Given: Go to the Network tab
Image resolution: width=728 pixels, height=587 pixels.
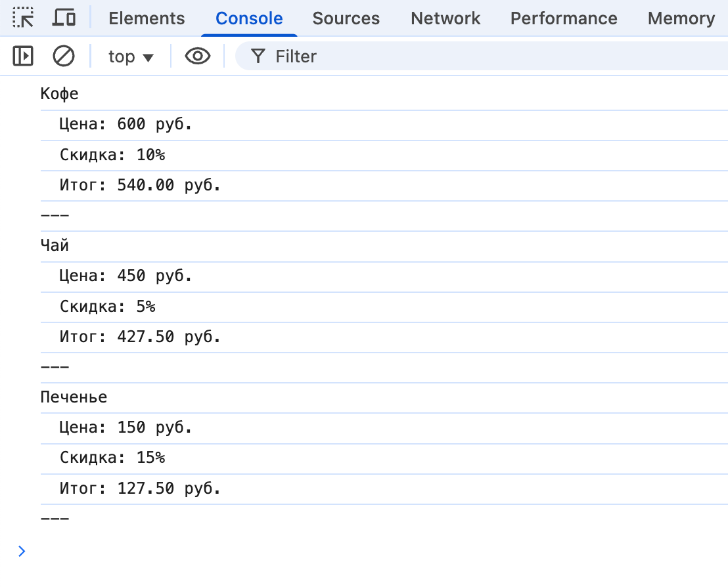Looking at the screenshot, I should 445,18.
